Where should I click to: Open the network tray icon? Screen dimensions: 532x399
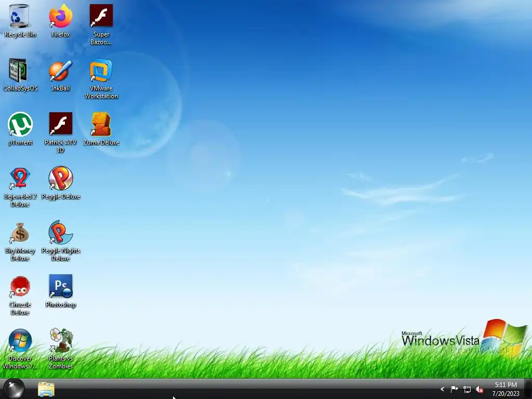pos(467,390)
